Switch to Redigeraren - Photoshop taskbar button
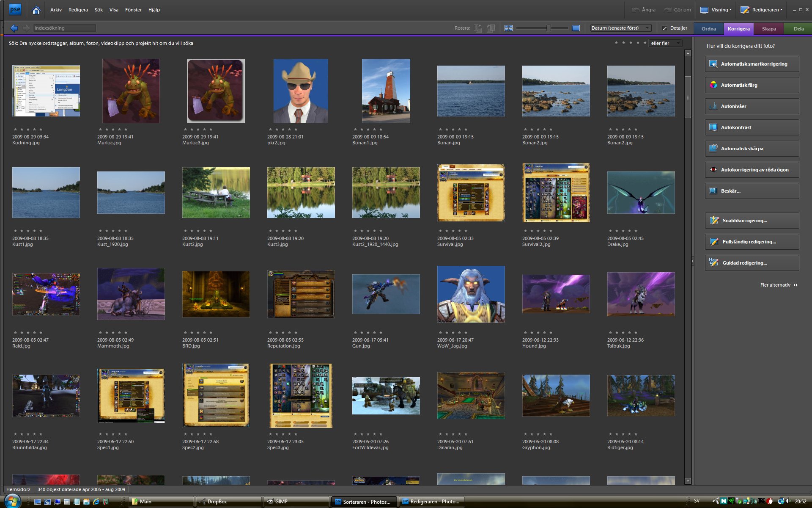 431,502
